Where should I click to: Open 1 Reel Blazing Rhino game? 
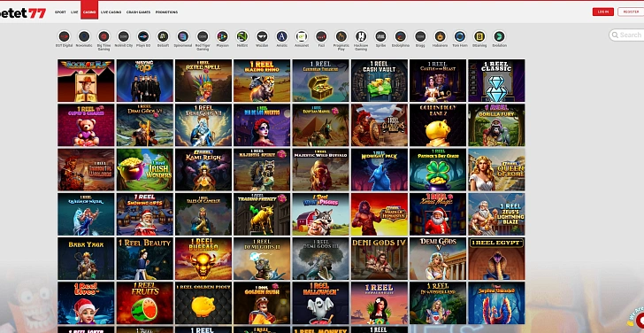coord(262,81)
